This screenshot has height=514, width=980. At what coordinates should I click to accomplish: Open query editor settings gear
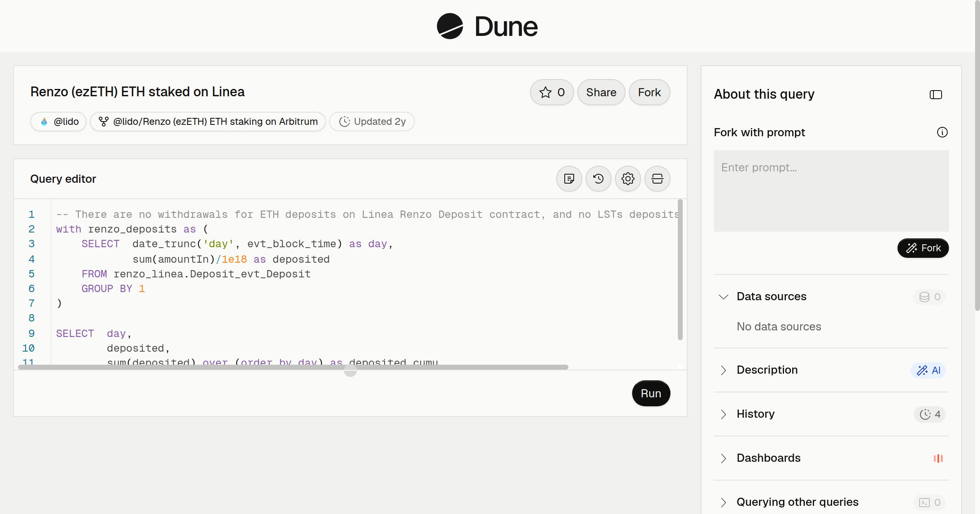click(x=628, y=179)
